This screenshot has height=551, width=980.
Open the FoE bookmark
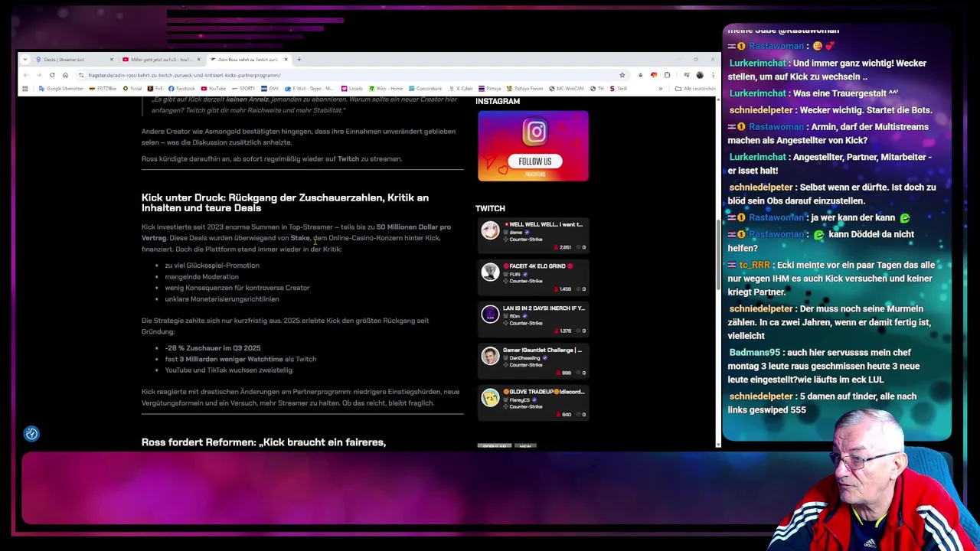point(155,89)
